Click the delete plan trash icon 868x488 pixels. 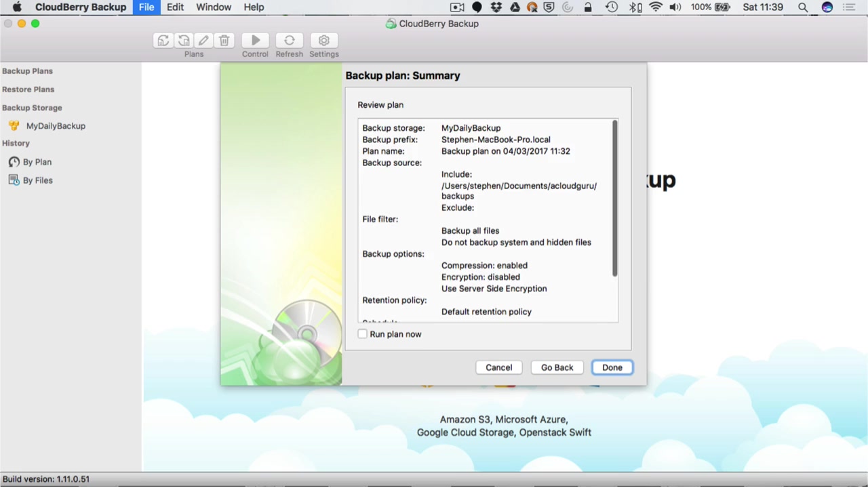[224, 41]
